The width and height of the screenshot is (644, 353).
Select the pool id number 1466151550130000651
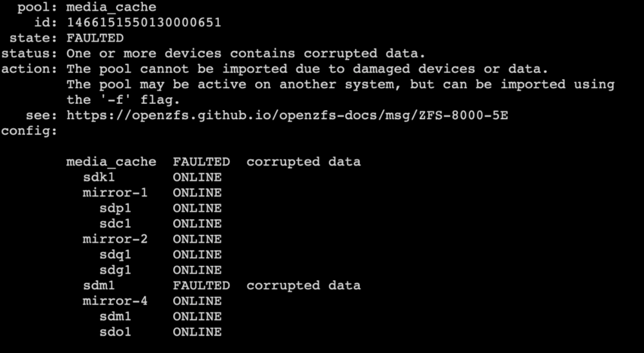pos(144,23)
